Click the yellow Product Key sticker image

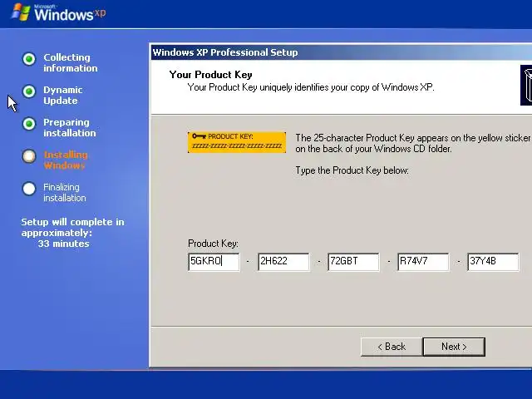tap(237, 142)
